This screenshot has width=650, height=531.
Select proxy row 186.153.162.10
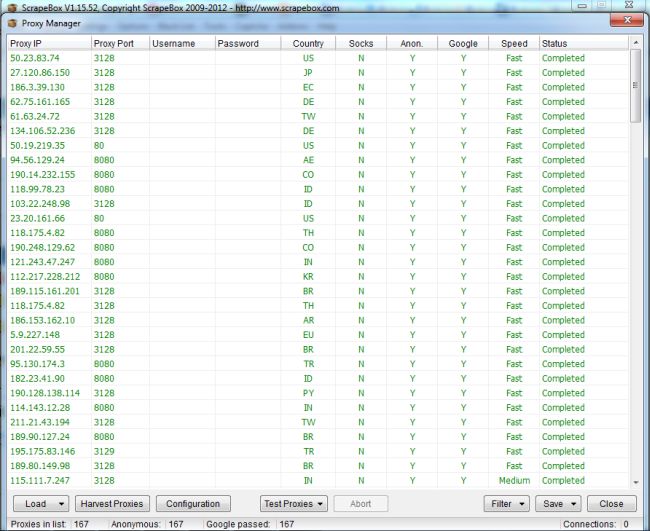(318, 320)
